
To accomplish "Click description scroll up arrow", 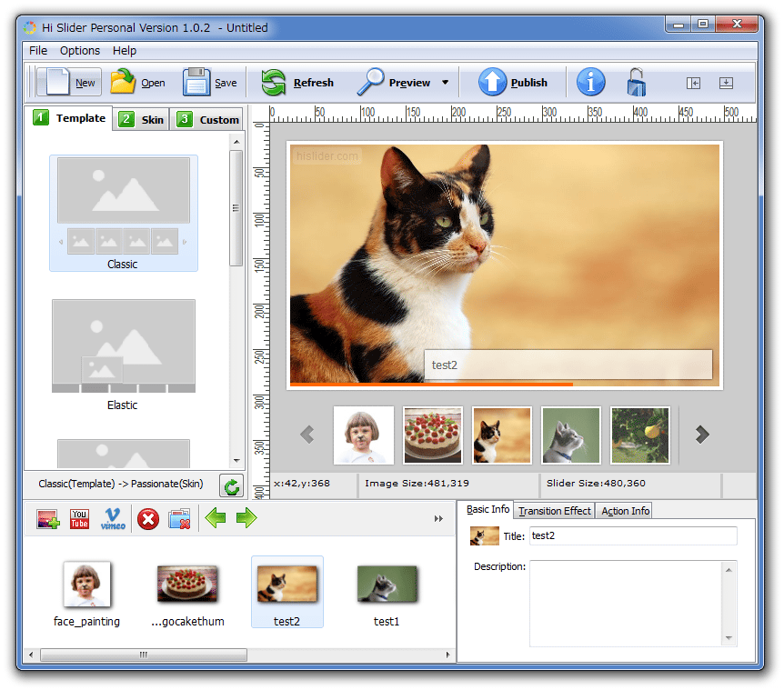I will coord(729,569).
